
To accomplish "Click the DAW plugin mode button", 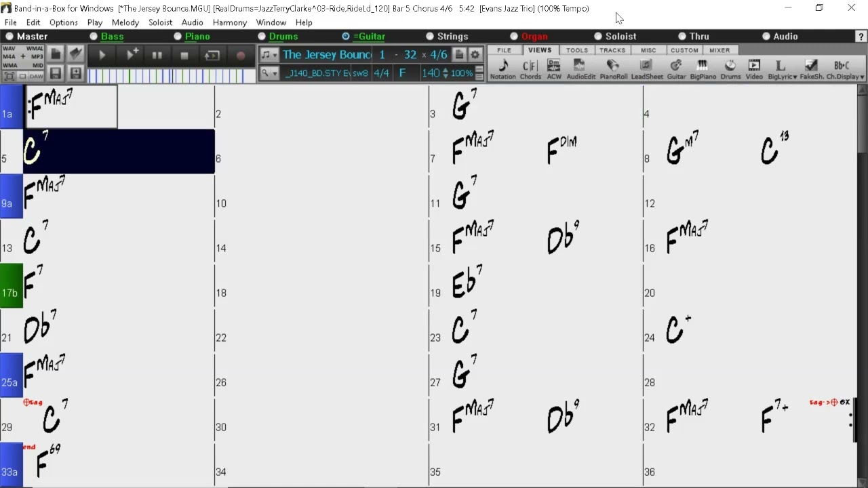I will click(37, 76).
